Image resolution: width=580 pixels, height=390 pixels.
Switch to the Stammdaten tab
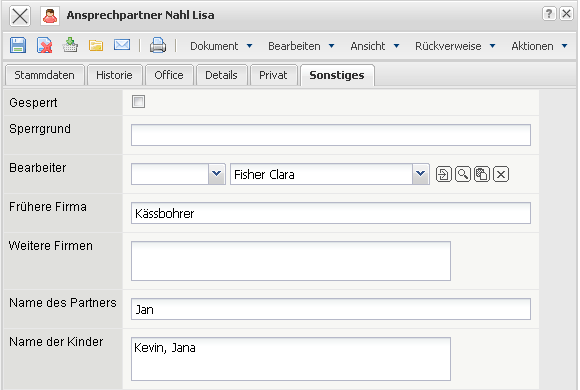44,75
